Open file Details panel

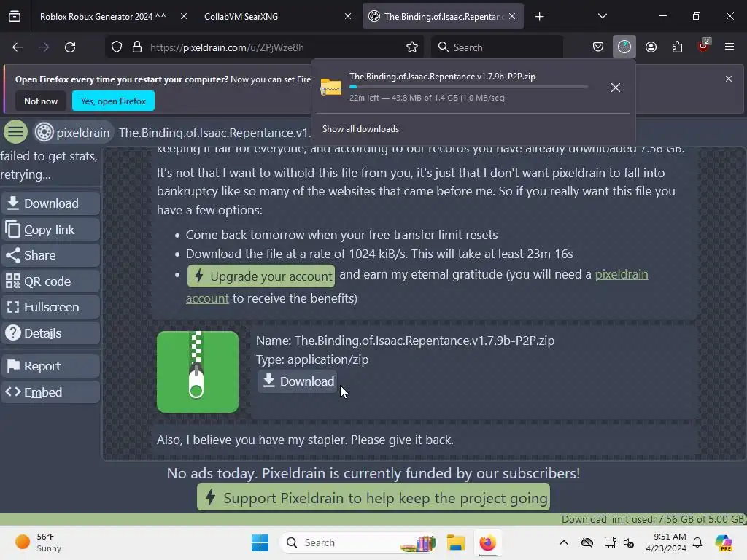[x=50, y=333]
